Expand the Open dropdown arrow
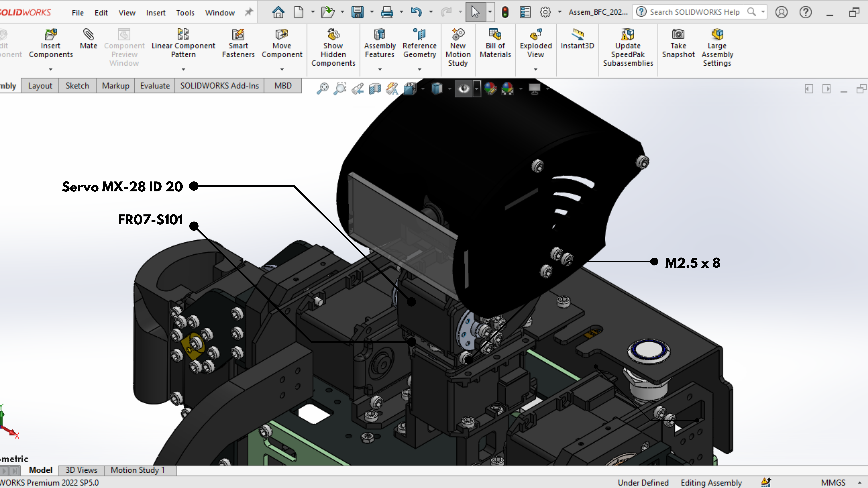868x488 pixels. click(x=342, y=12)
